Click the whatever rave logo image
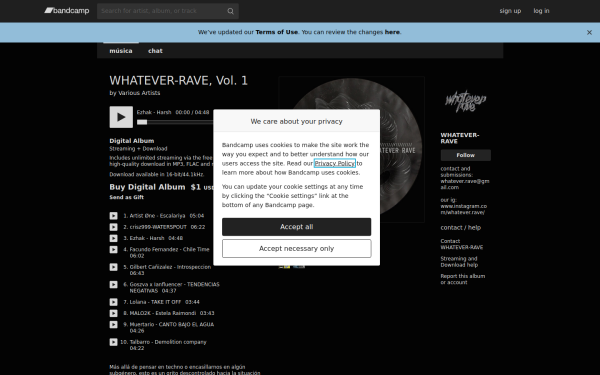The width and height of the screenshot is (600, 375). (x=465, y=101)
